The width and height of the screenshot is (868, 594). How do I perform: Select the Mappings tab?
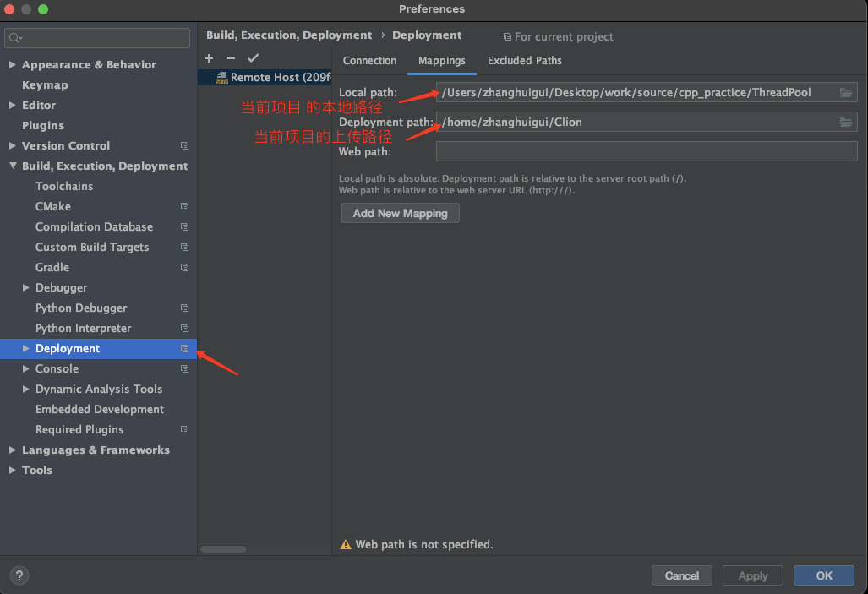442,61
